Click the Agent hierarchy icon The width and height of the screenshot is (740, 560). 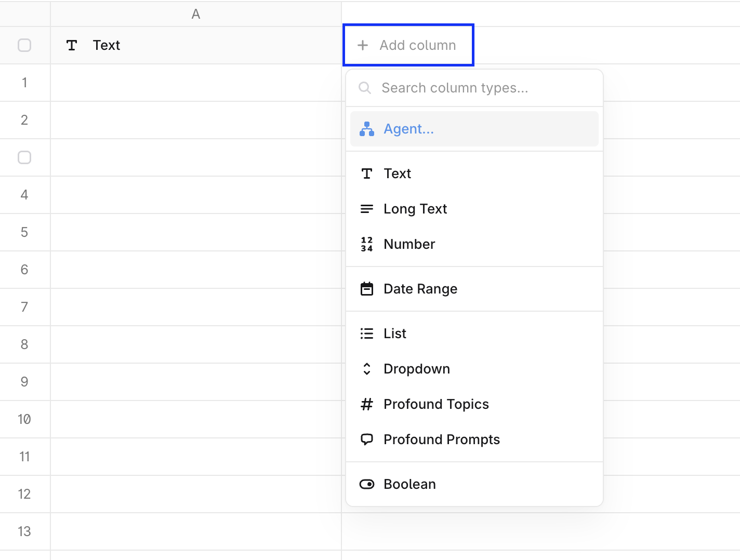(x=367, y=129)
